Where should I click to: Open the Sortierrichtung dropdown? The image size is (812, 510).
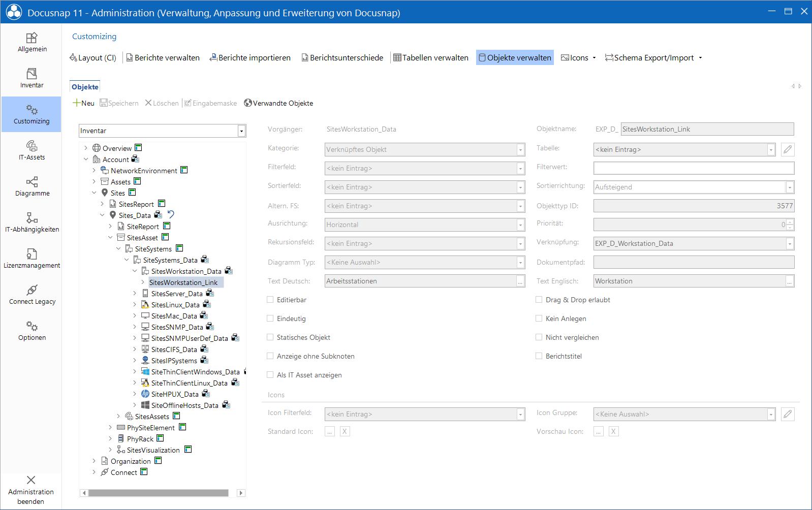(790, 187)
